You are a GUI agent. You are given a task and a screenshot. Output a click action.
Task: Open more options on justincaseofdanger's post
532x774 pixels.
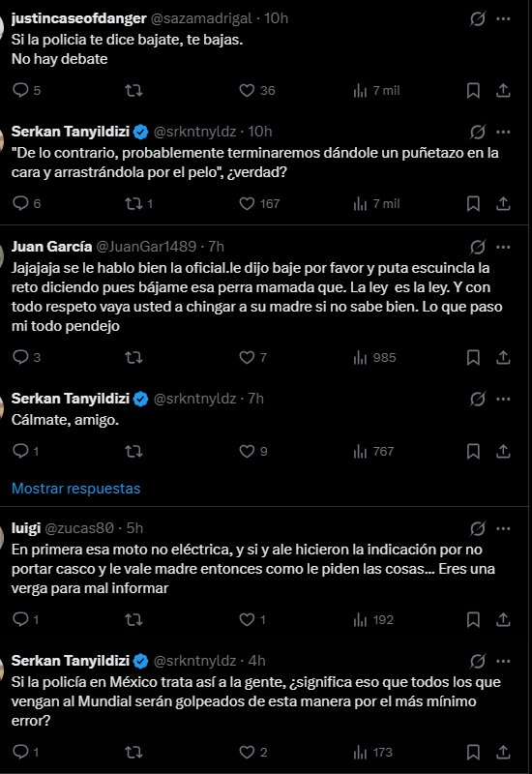click(x=503, y=18)
